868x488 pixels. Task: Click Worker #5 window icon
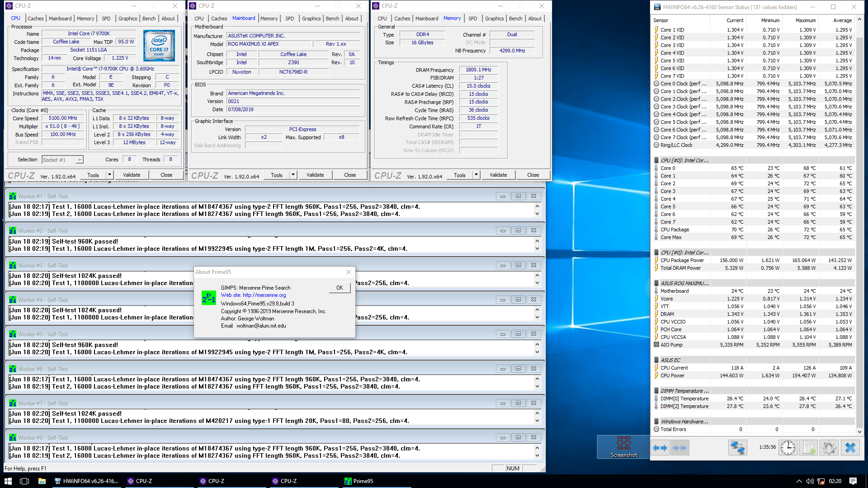tap(13, 334)
